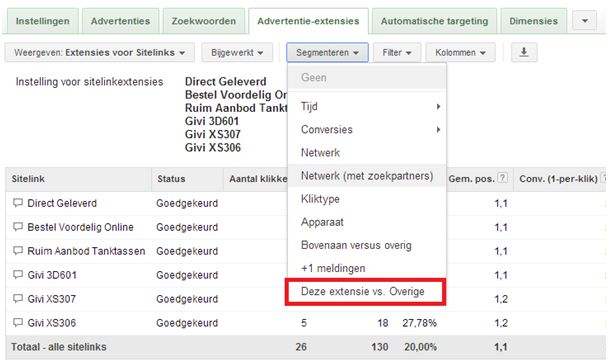Click bold Givi 3D601 in settings list

tap(212, 121)
